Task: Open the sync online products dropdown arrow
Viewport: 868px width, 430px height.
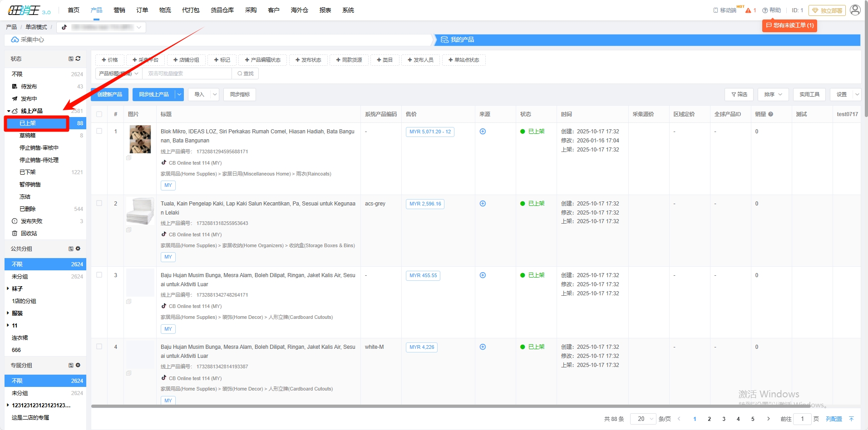Action: point(179,94)
